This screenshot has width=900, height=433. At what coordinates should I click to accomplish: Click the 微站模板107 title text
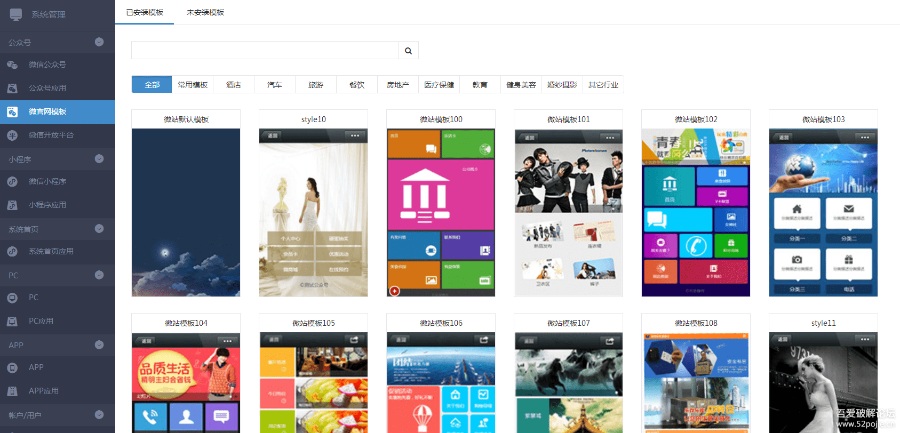(568, 323)
